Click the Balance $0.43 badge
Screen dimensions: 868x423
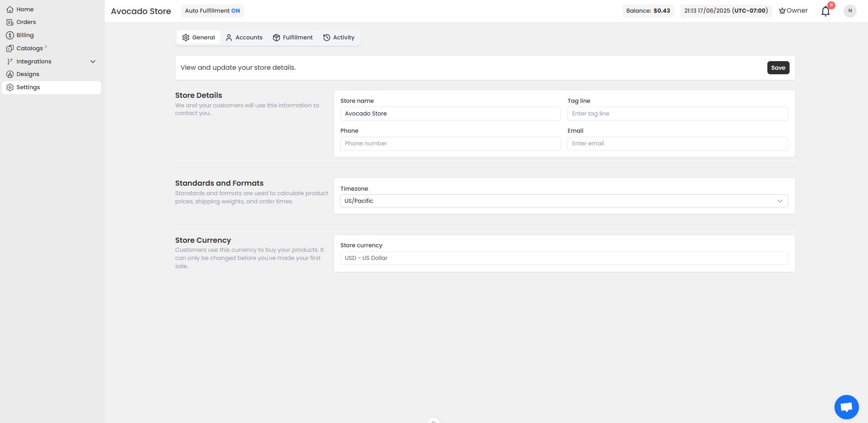point(648,11)
